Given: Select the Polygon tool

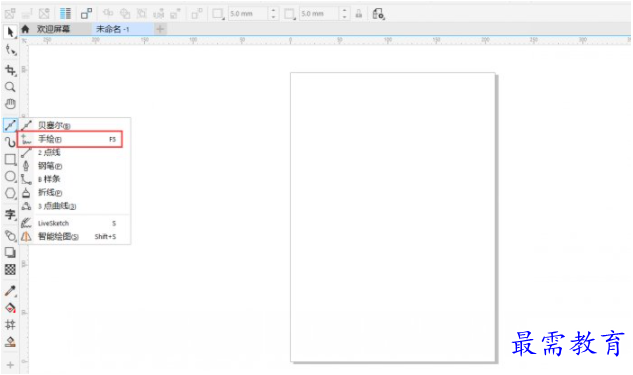Looking at the screenshot, I should pos(10,193).
